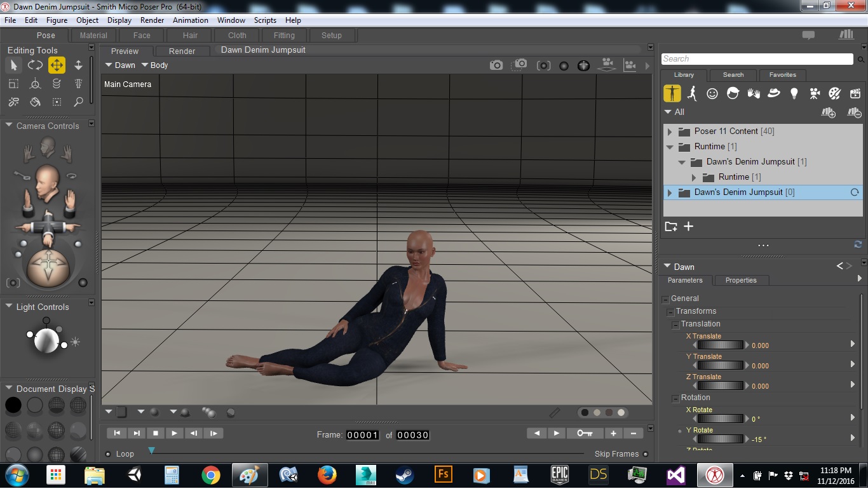The image size is (868, 503).
Task: Open the Render menu
Action: 152,20
